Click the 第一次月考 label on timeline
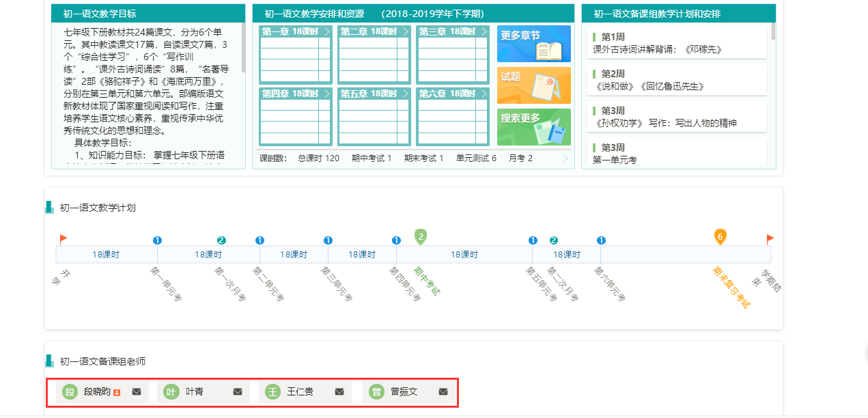 (x=231, y=284)
